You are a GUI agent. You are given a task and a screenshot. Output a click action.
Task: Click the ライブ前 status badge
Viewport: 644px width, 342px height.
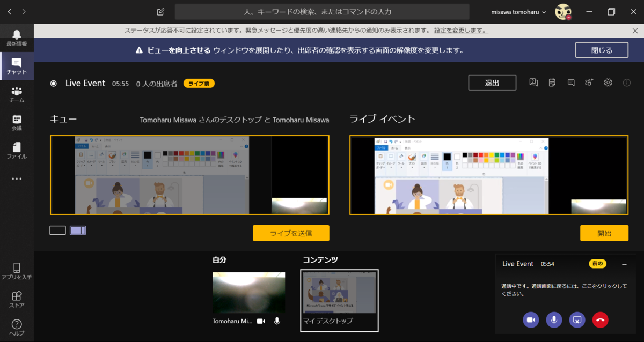199,84
